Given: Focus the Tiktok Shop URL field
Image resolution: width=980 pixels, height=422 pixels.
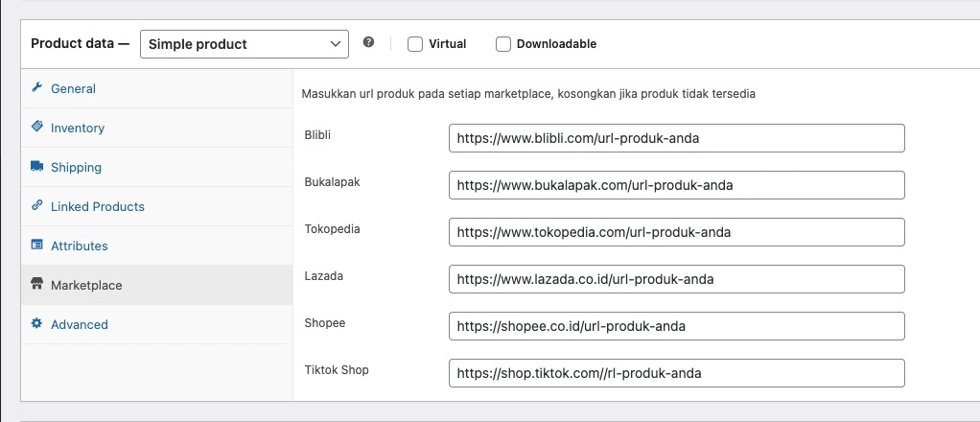Looking at the screenshot, I should (x=677, y=373).
